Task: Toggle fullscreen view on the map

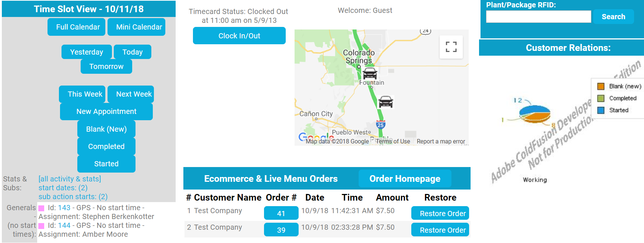Action: pos(451,47)
